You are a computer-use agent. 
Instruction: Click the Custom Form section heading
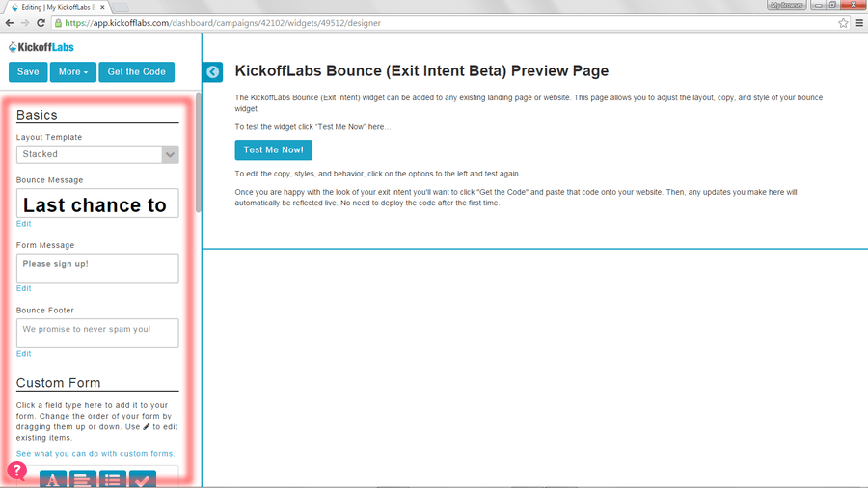pyautogui.click(x=58, y=383)
